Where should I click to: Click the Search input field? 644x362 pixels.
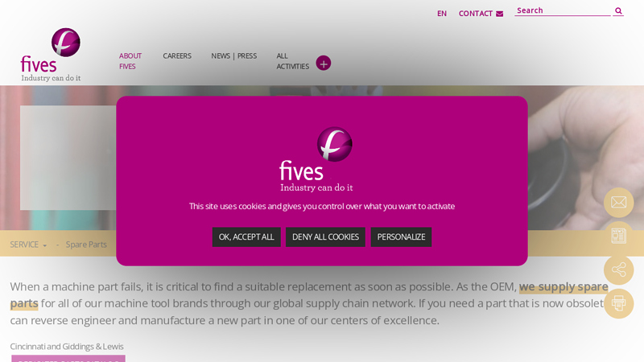563,10
